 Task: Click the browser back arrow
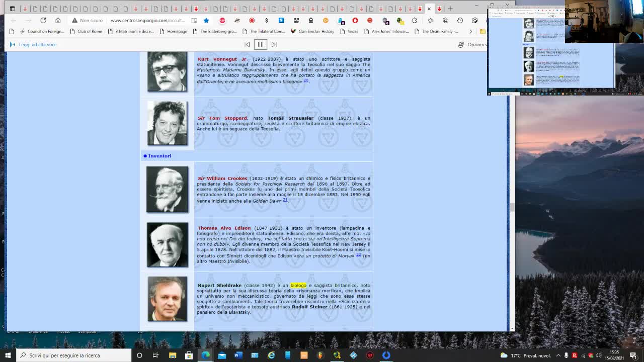click(x=14, y=20)
